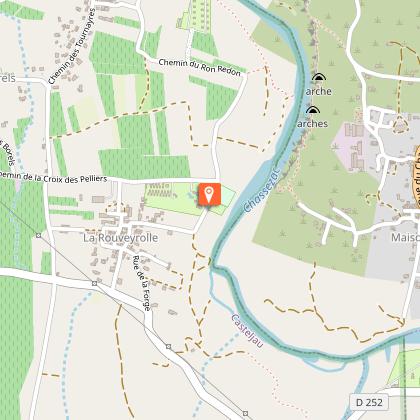Click the 'Borels' road label at the left edge
This screenshot has width=420, height=420.
point(8,154)
